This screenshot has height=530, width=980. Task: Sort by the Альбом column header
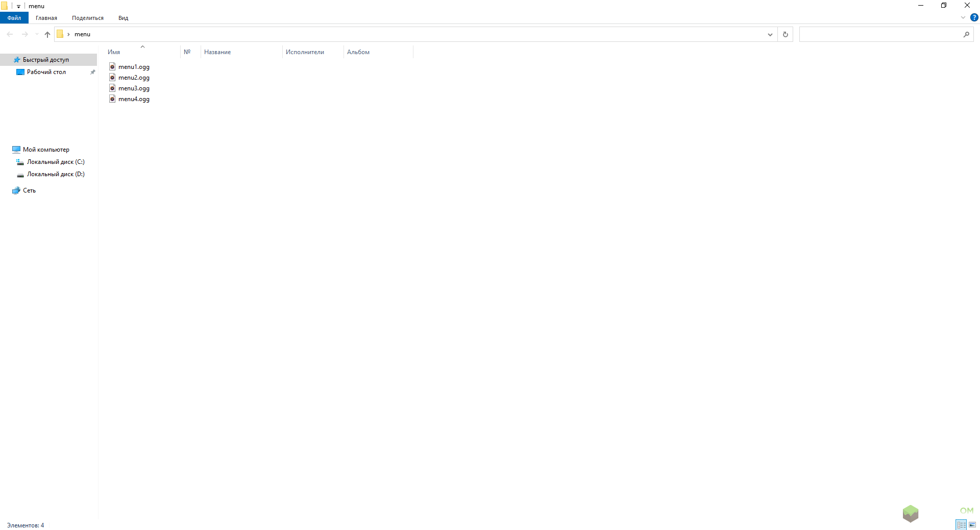point(378,52)
